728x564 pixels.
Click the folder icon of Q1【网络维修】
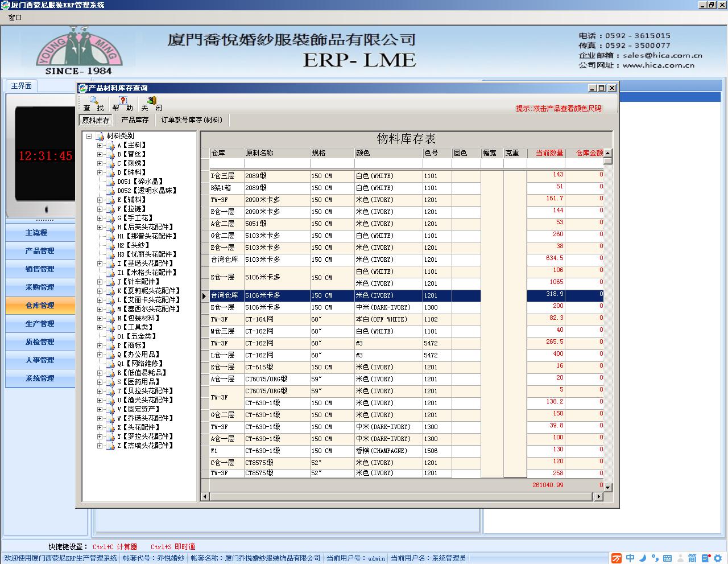(110, 364)
